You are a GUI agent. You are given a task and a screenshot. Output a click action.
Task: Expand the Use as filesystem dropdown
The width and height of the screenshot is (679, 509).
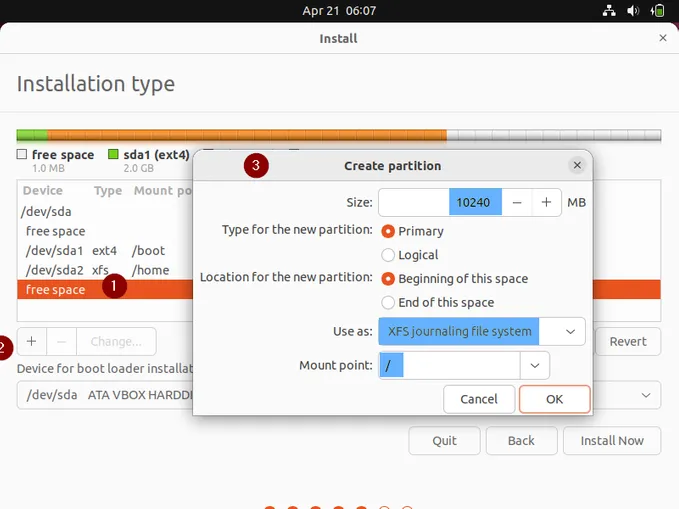[x=569, y=331]
